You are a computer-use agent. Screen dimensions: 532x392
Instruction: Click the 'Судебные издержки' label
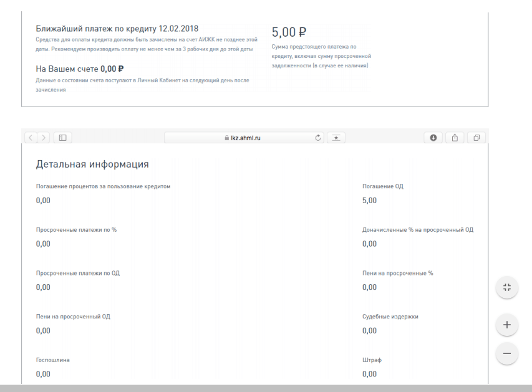click(390, 317)
